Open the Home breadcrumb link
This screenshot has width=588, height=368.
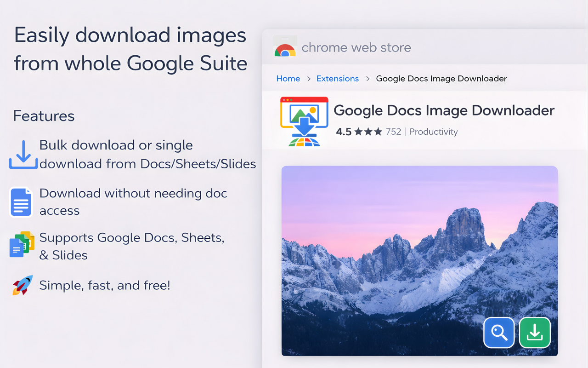coord(288,79)
